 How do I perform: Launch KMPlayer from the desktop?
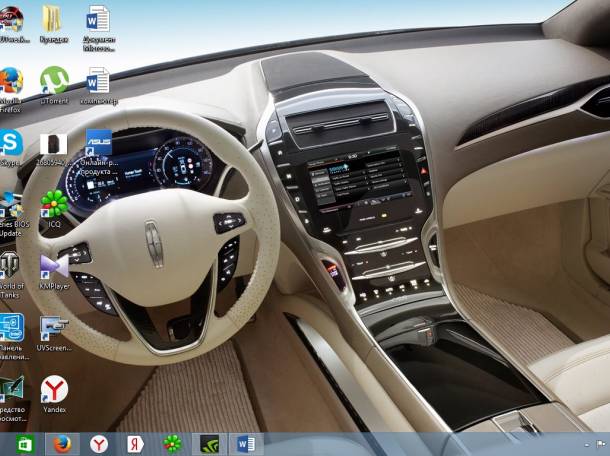(x=54, y=266)
